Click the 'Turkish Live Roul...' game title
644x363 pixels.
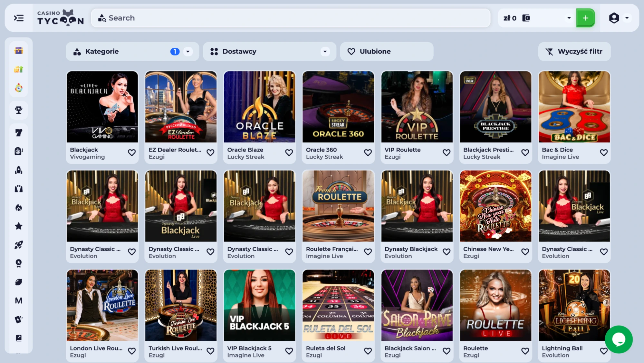(x=175, y=348)
